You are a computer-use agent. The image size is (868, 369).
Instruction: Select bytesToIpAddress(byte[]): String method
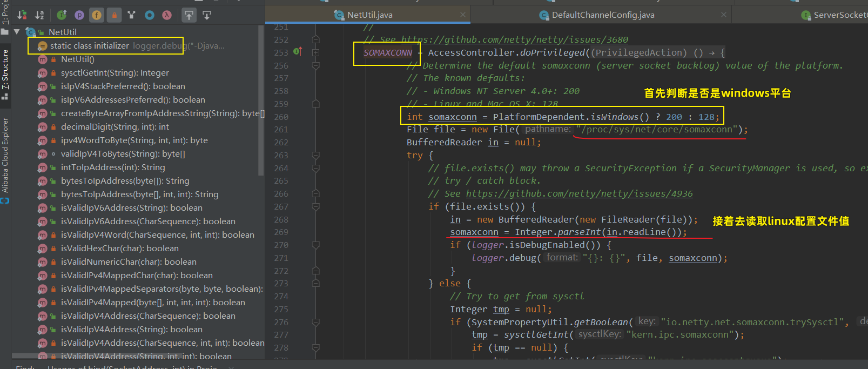coord(125,181)
